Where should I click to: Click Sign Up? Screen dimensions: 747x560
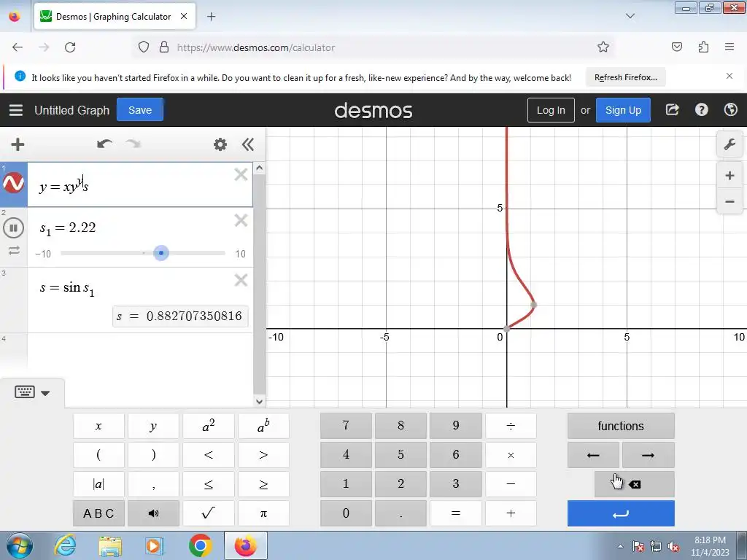tap(623, 110)
